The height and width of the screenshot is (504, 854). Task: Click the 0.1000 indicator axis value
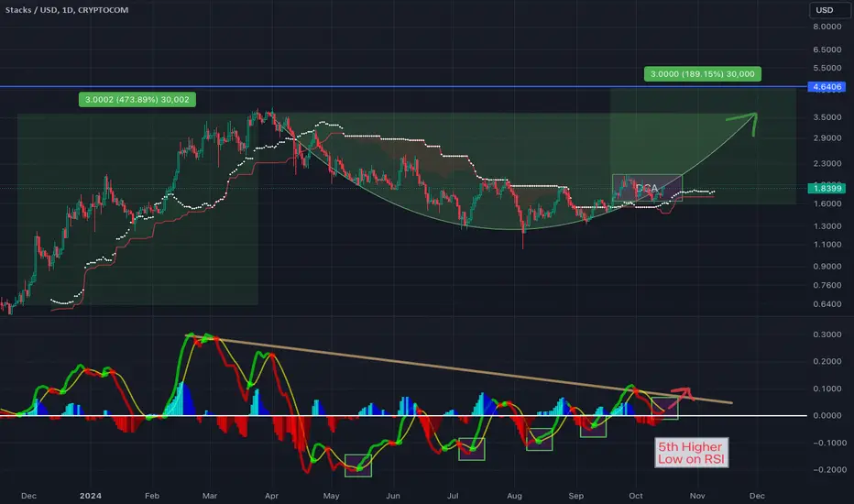click(827, 389)
